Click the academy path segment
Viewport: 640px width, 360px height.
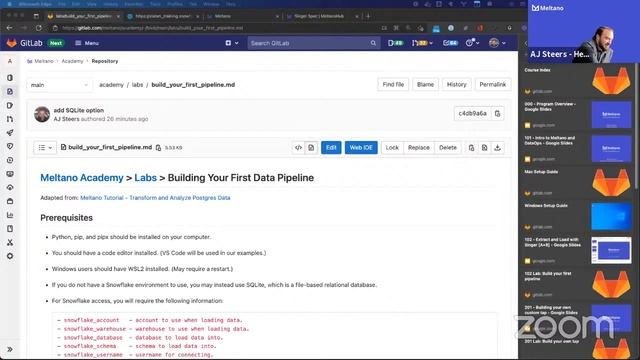coord(111,85)
